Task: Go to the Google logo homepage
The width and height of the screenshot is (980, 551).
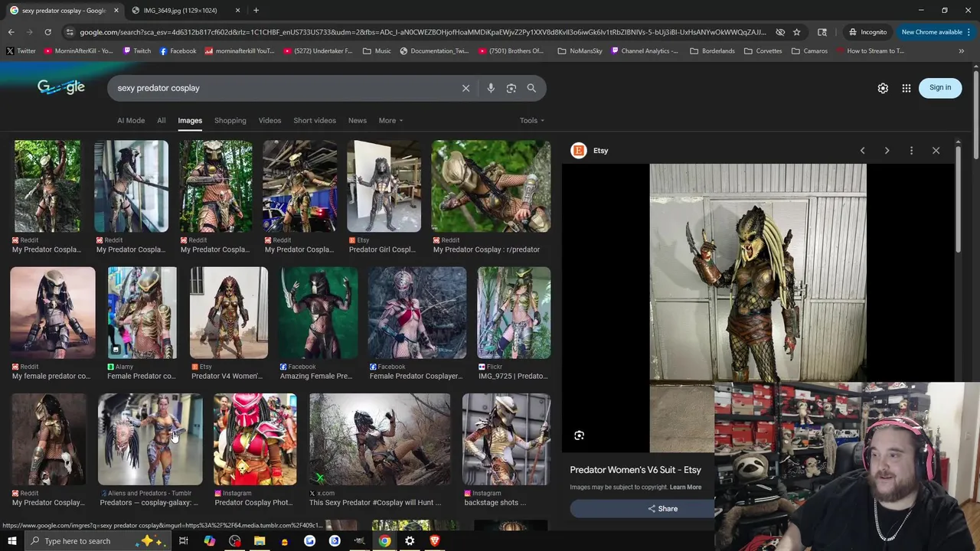Action: tap(61, 87)
